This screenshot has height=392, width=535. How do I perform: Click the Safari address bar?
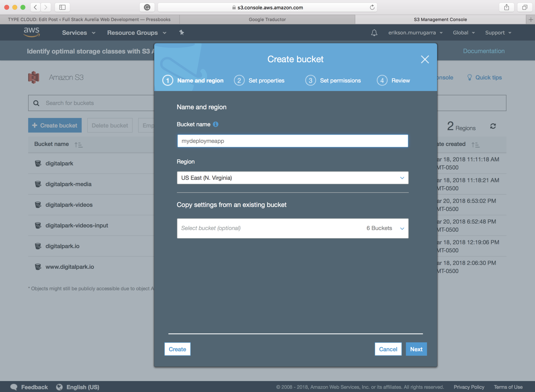[267, 7]
